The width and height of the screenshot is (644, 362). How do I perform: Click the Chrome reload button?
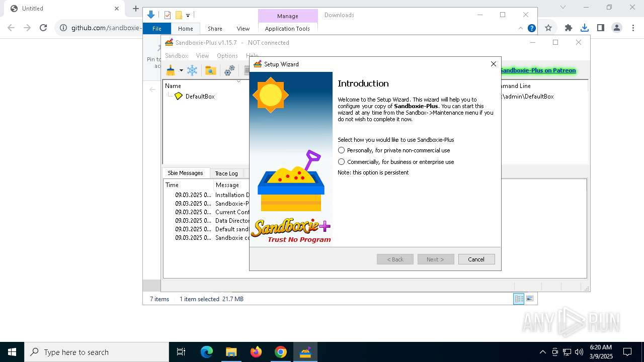tap(43, 28)
